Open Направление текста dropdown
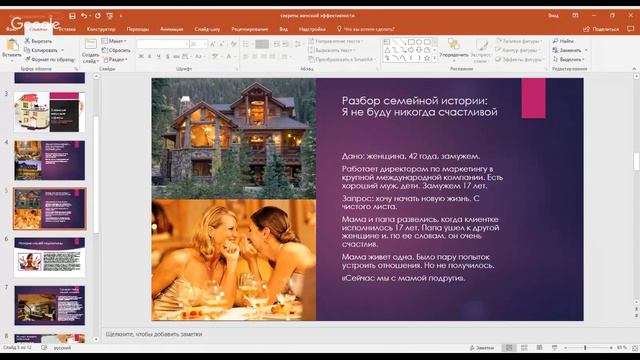Screen dimensions: 640x360 tap(337, 41)
